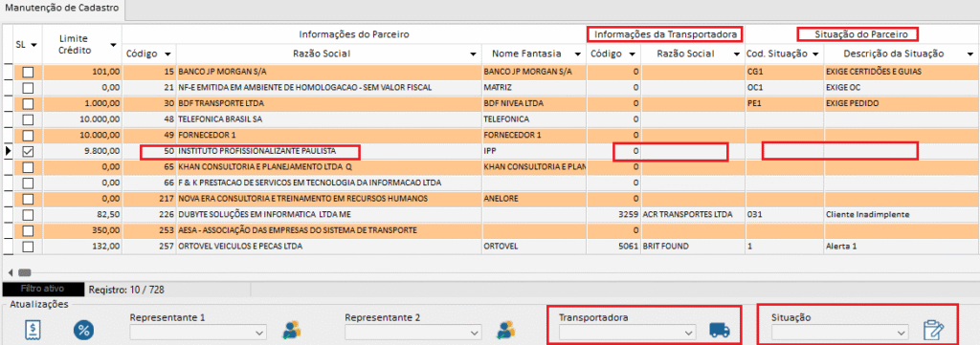Click the TELEFONICA BRASIL SA cell
This screenshot has width=980, height=345.
330,119
